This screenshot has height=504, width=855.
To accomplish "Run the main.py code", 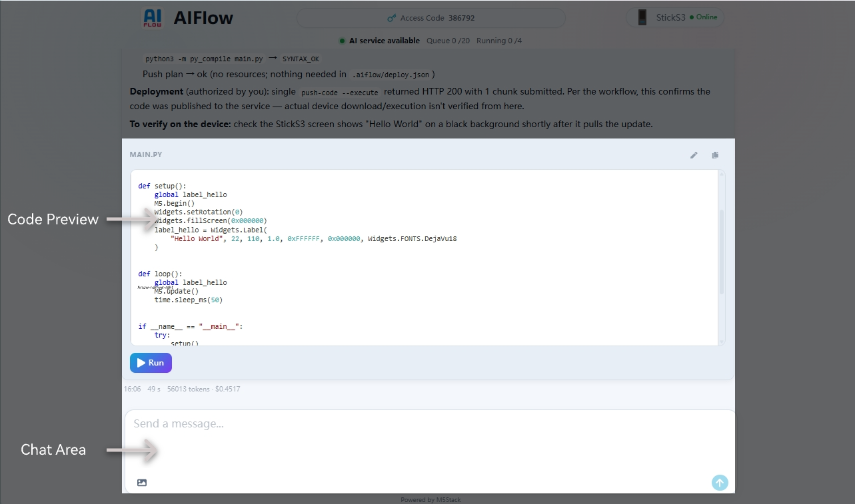I will click(151, 363).
